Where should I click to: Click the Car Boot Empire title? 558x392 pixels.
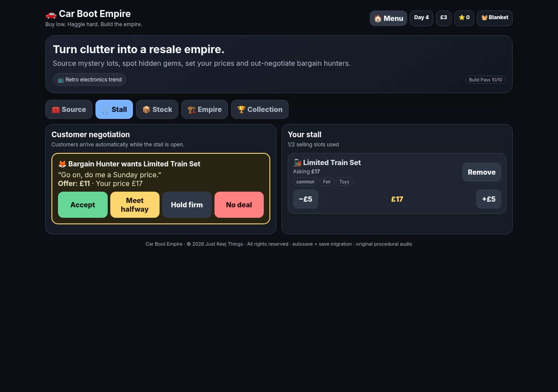click(88, 14)
